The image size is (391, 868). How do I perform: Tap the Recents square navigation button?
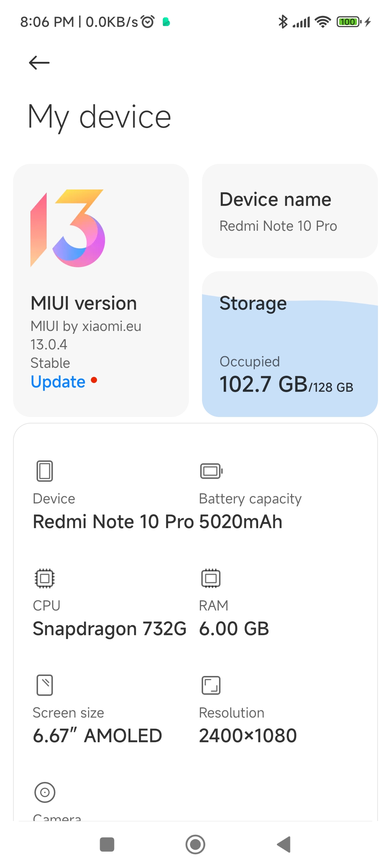point(107,844)
